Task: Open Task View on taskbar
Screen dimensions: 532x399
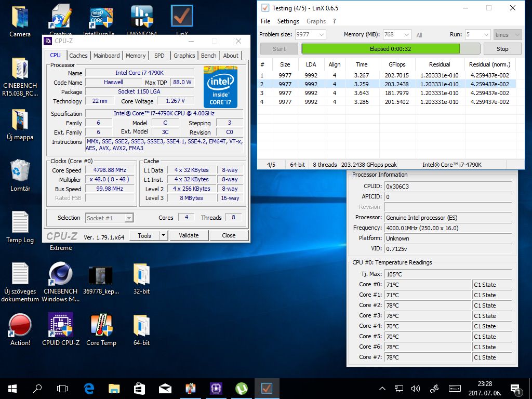Action: pyautogui.click(x=62, y=389)
